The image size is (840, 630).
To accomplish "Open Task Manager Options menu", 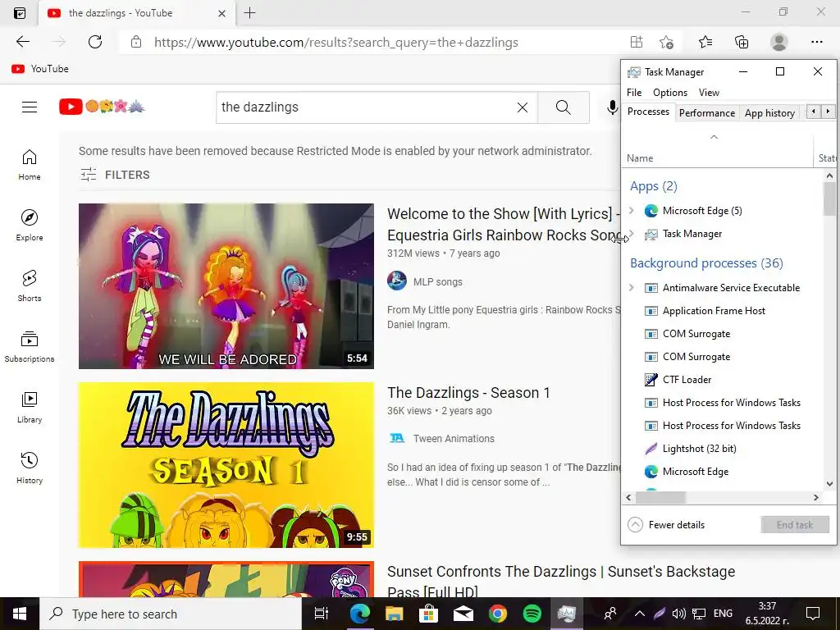I will pos(669,92).
